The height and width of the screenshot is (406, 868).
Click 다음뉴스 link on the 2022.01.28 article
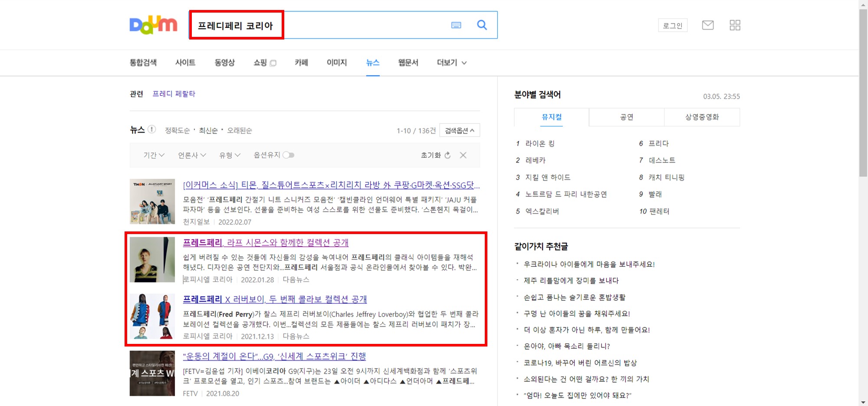(296, 280)
